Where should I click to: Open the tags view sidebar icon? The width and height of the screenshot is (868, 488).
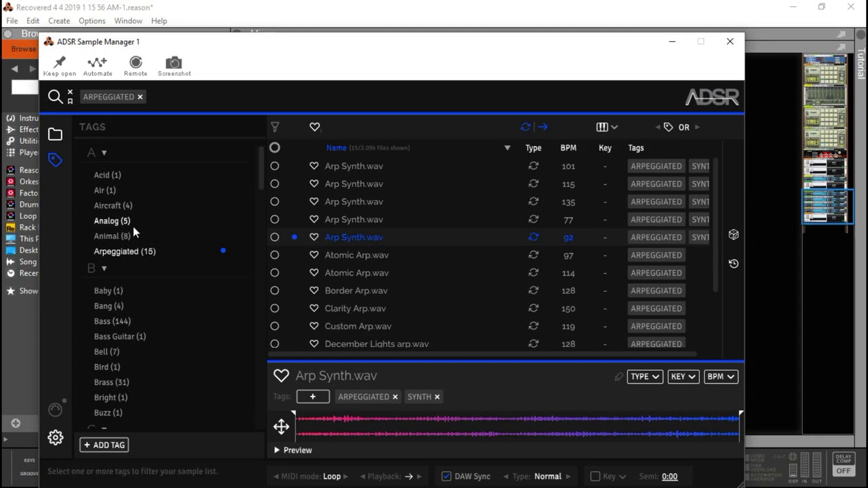tap(55, 160)
